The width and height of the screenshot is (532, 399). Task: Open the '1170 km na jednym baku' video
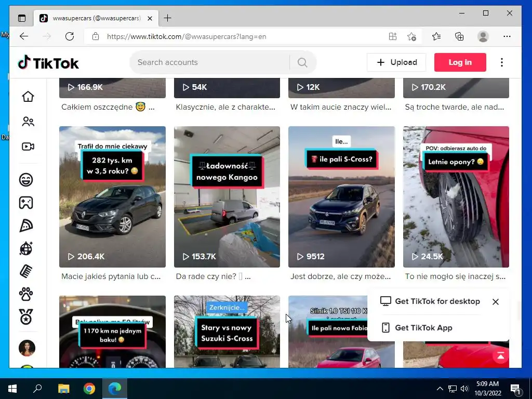(112, 332)
